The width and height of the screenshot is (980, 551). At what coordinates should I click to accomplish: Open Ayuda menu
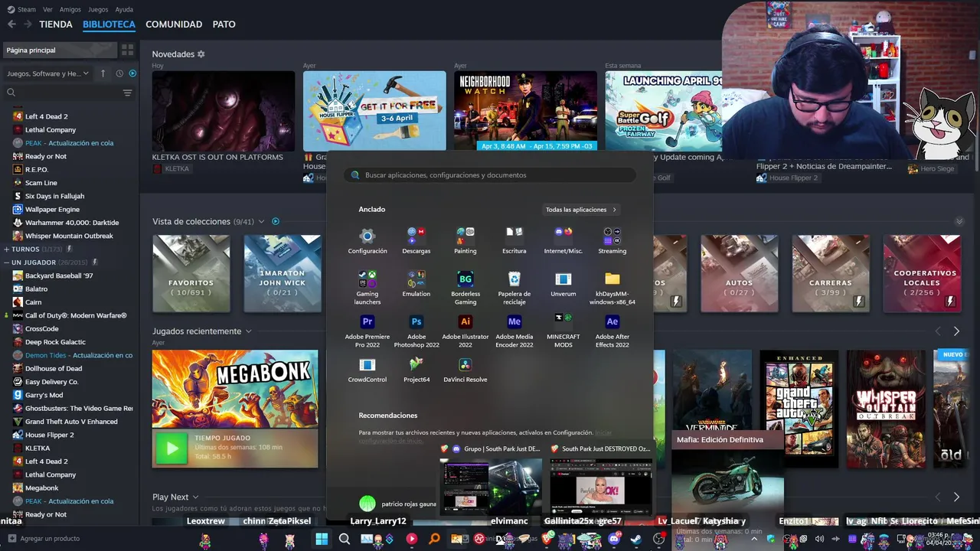124,10
